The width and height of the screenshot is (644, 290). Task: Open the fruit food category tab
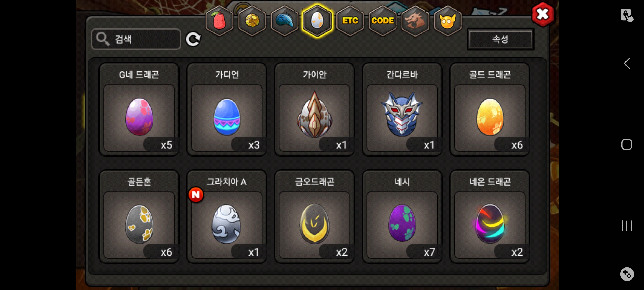tap(219, 21)
